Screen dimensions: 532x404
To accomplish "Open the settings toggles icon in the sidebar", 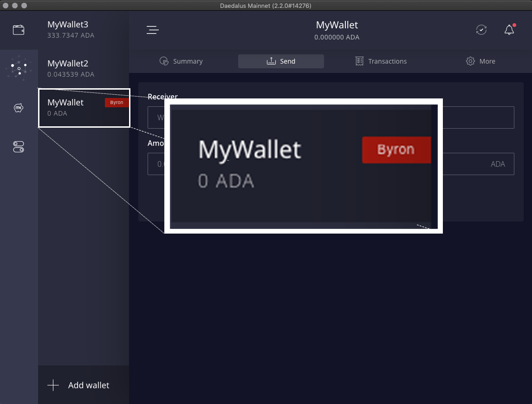I will pyautogui.click(x=19, y=147).
